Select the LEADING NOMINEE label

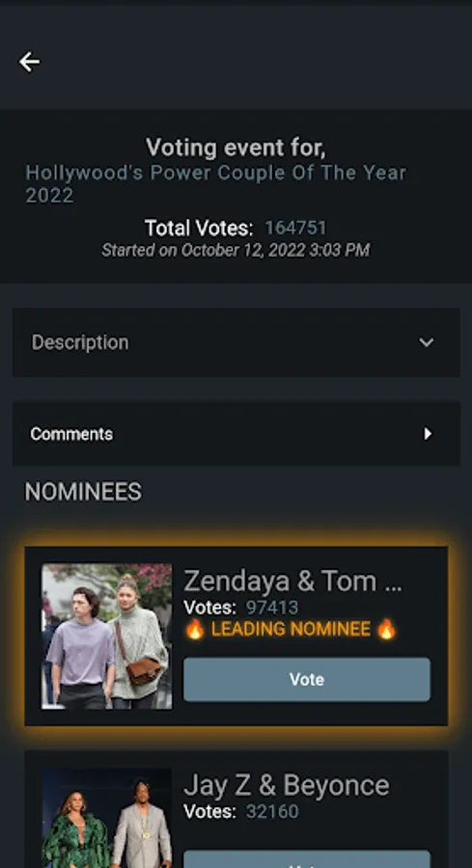click(x=291, y=629)
